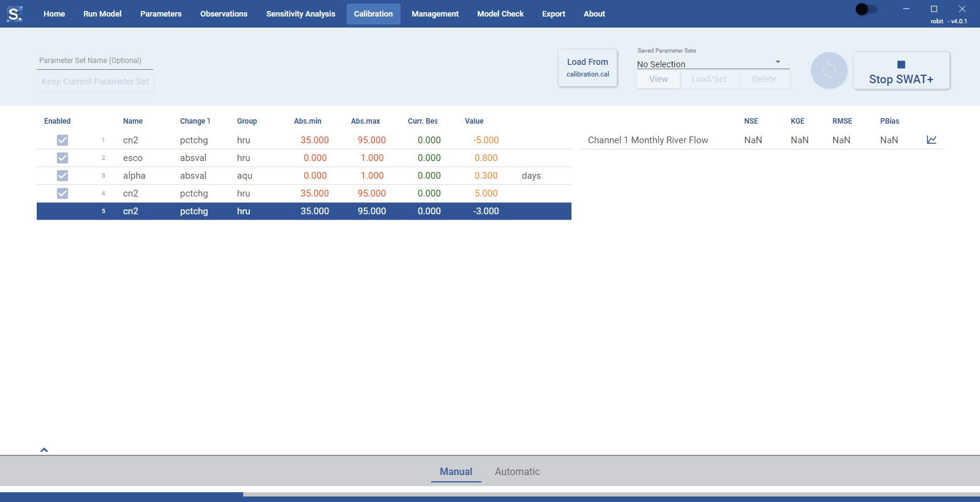
Task: Switch to the Model Check menu
Action: (500, 13)
